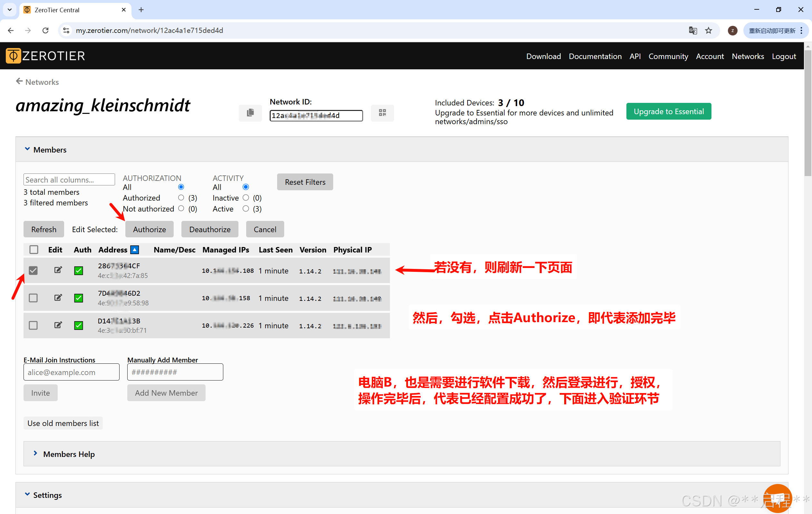Viewport: 812px width, 514px height.
Task: Open the Account menu item
Action: pyautogui.click(x=710, y=56)
